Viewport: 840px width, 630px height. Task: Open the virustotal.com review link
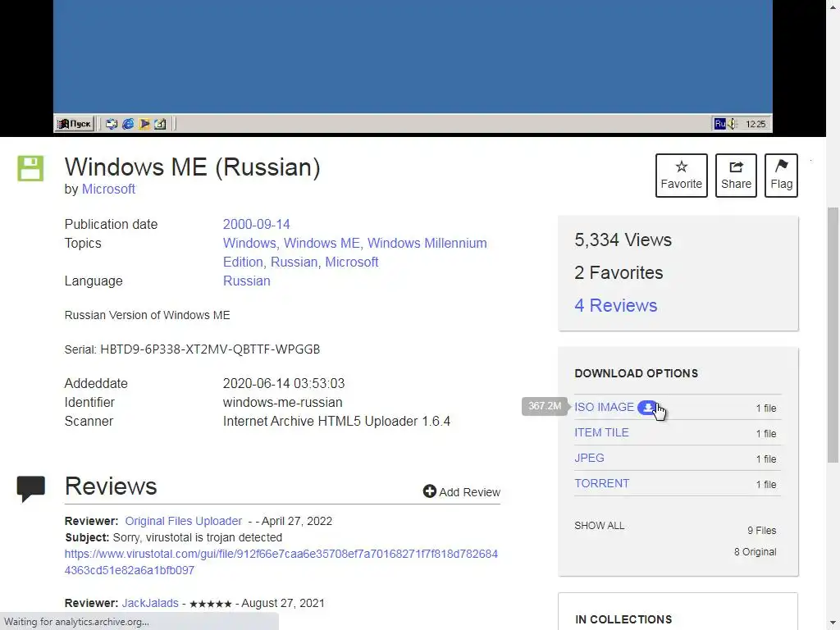point(281,562)
